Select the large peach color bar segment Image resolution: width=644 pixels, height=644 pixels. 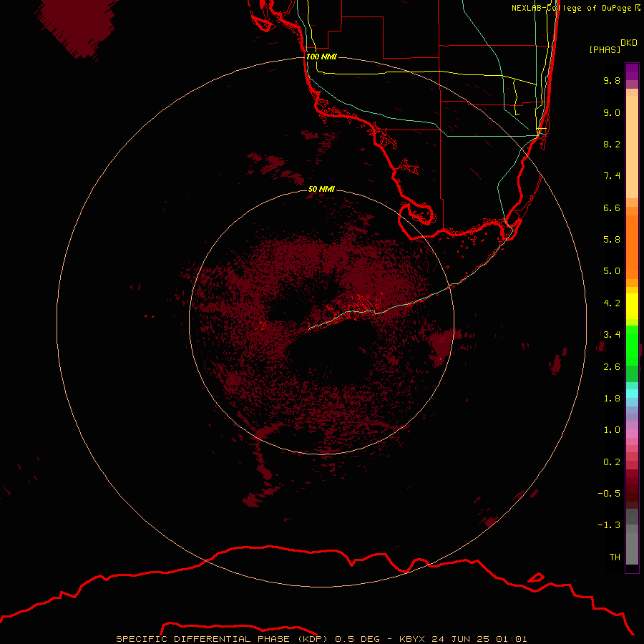click(x=632, y=147)
